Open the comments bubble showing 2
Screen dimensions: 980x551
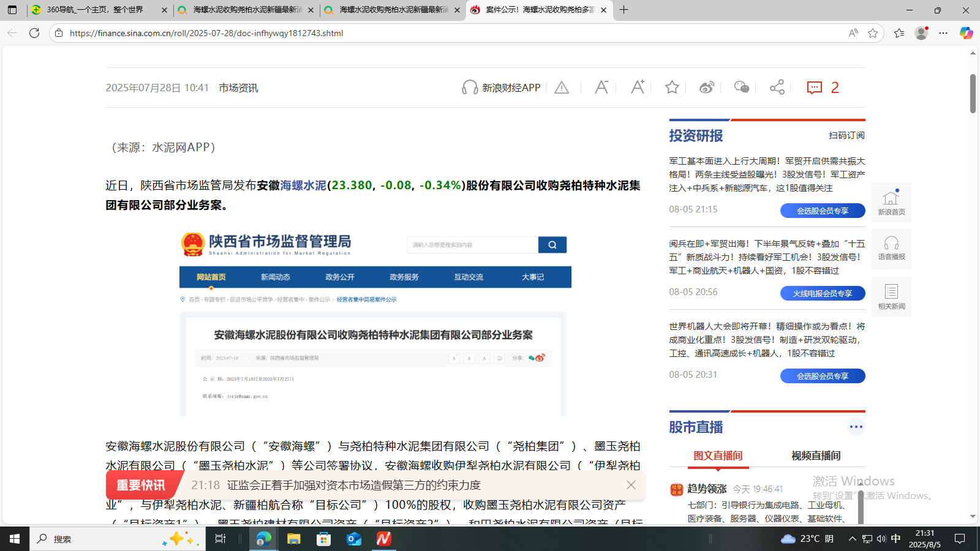click(x=823, y=88)
